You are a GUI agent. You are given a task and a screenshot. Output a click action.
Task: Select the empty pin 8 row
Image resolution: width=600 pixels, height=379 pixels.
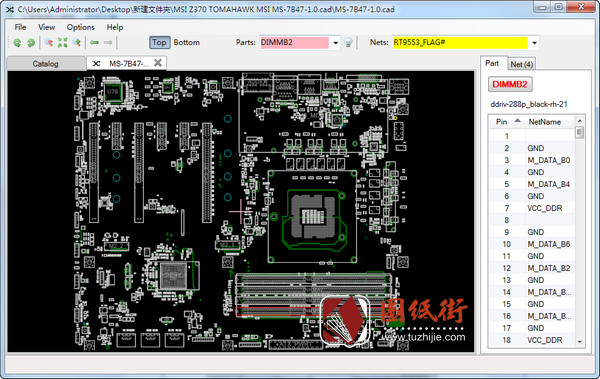click(x=532, y=220)
